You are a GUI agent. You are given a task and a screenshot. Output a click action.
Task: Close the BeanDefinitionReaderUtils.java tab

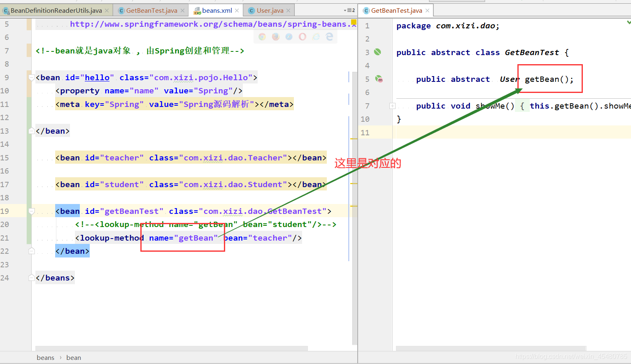[107, 11]
